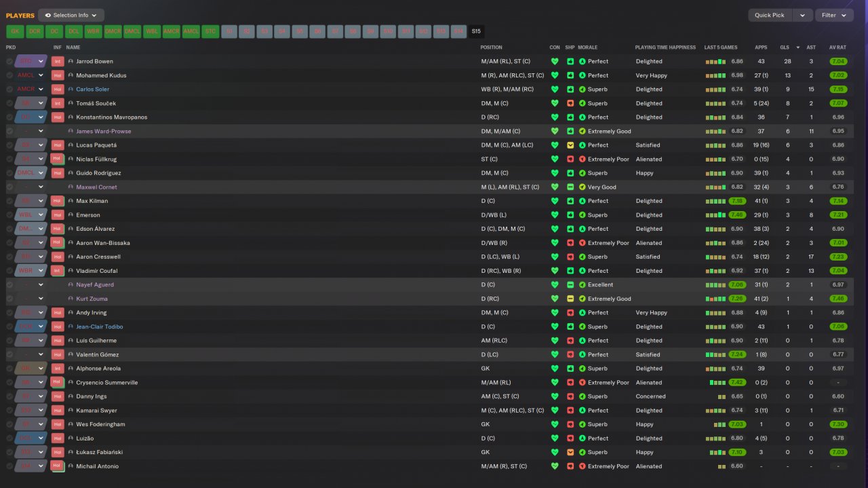Image resolution: width=868 pixels, height=488 pixels.
Task: Click Tomáš Souček's red match sharpness icon
Action: pyautogui.click(x=570, y=103)
